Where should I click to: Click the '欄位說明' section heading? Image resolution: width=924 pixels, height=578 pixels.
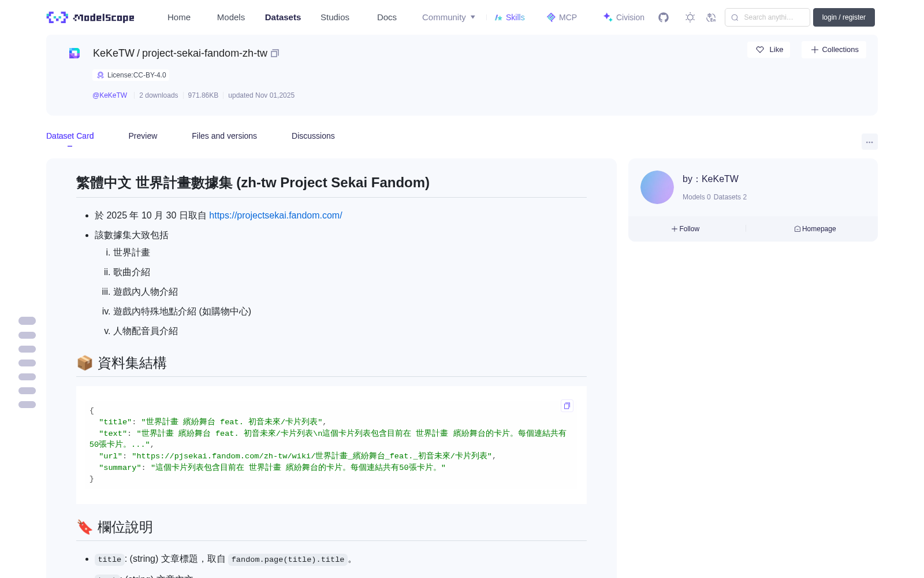click(125, 527)
